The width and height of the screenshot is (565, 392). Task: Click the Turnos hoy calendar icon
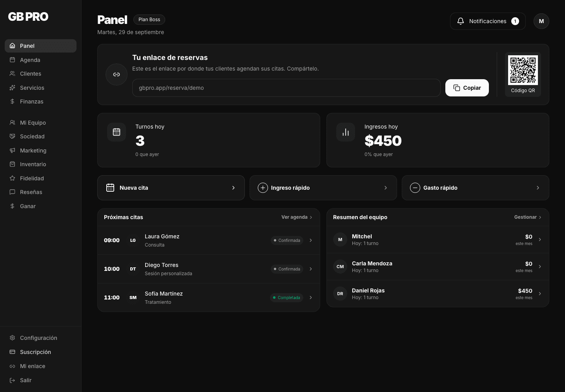click(117, 132)
